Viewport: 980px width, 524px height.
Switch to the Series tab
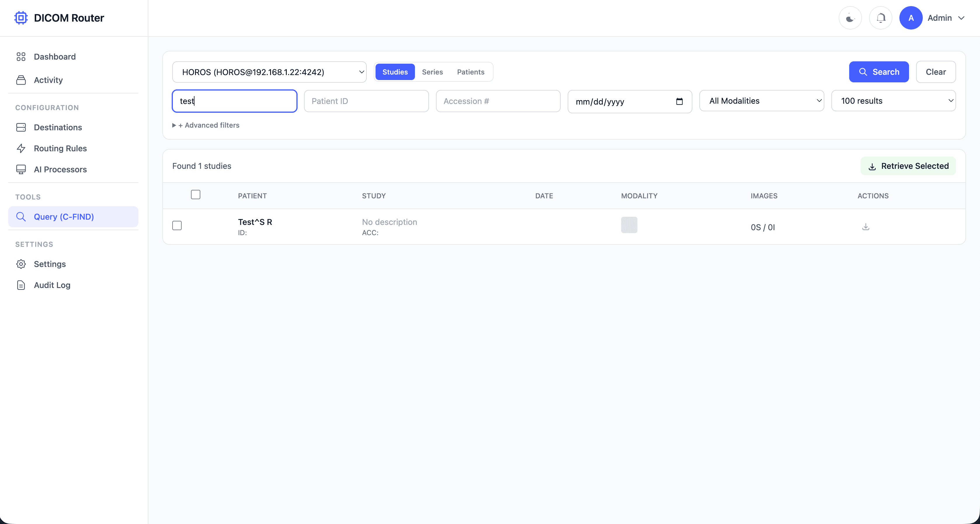(x=432, y=72)
